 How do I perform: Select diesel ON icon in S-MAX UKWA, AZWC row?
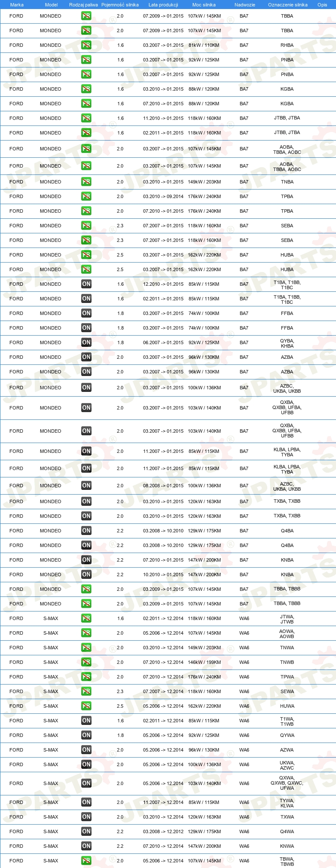click(86, 764)
